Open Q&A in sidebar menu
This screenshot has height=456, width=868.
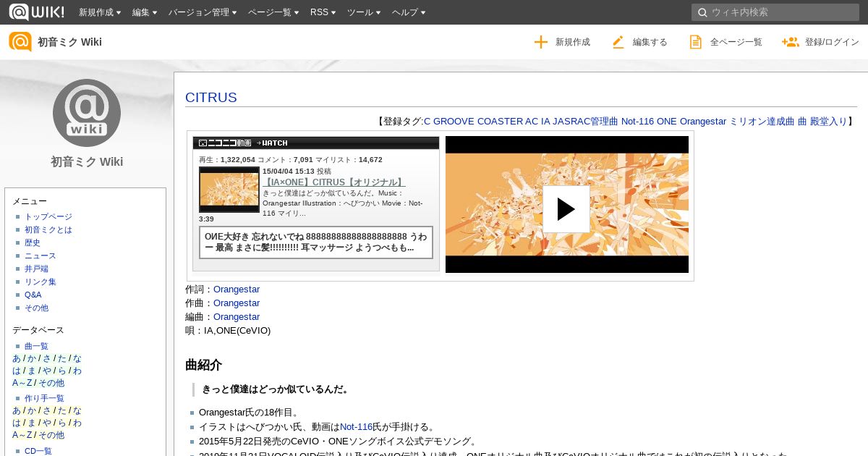point(33,295)
